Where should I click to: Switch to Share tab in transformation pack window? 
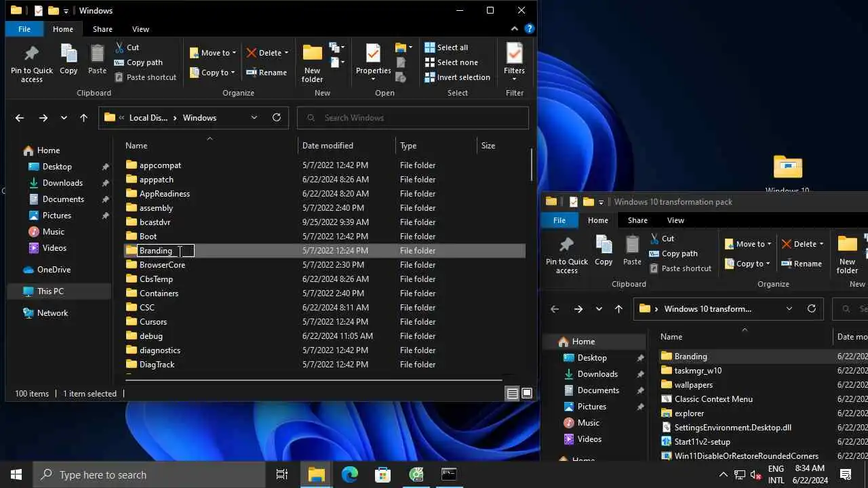pos(637,220)
